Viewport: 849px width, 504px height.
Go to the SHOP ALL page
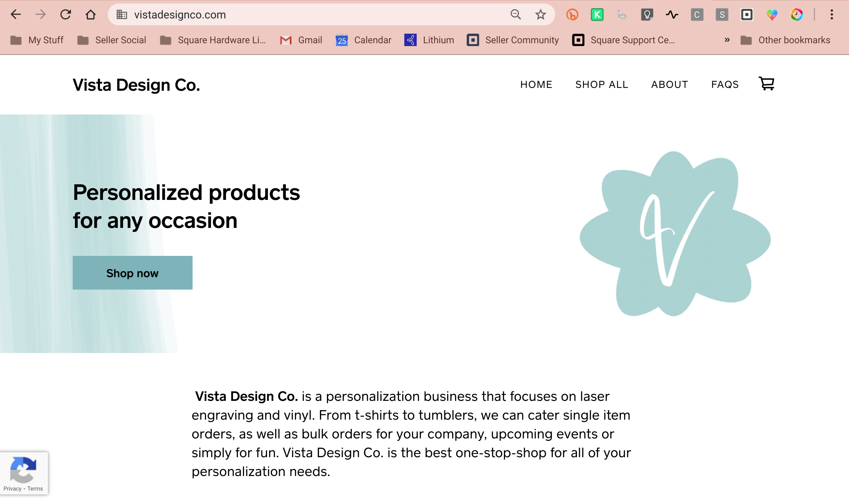click(601, 85)
